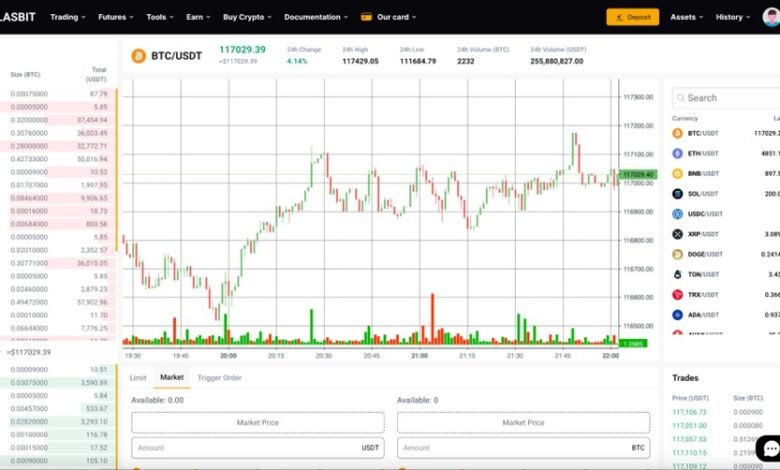
Task: Select the BNB coin icon in currency list
Action: click(678, 174)
